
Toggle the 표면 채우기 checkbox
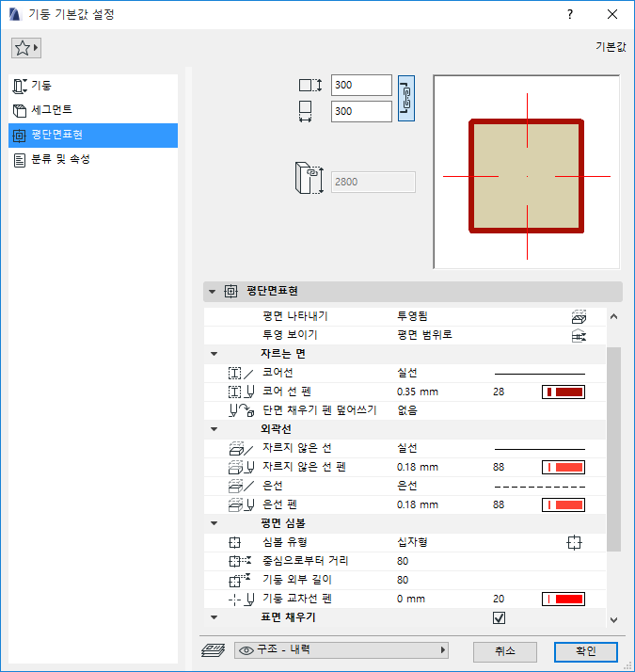pos(500,618)
